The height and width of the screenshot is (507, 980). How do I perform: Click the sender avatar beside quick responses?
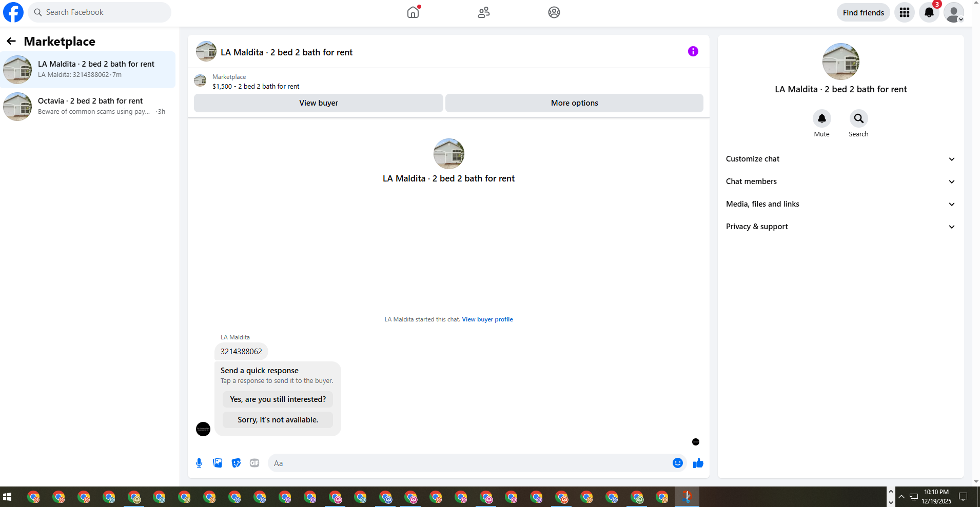(203, 429)
